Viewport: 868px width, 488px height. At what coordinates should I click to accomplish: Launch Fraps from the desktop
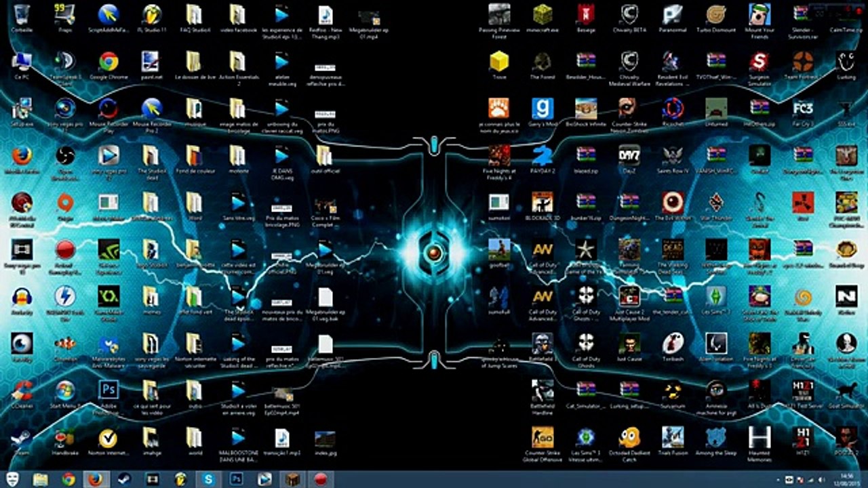pos(65,14)
